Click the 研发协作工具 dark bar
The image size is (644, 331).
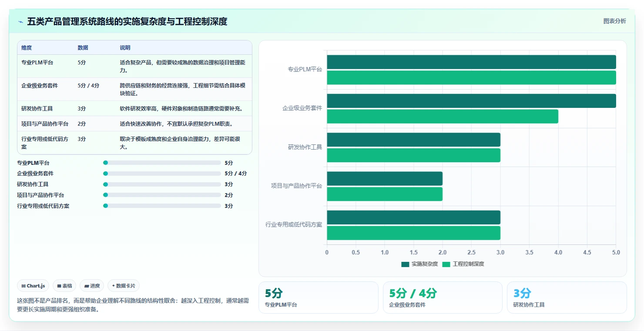tap(413, 140)
